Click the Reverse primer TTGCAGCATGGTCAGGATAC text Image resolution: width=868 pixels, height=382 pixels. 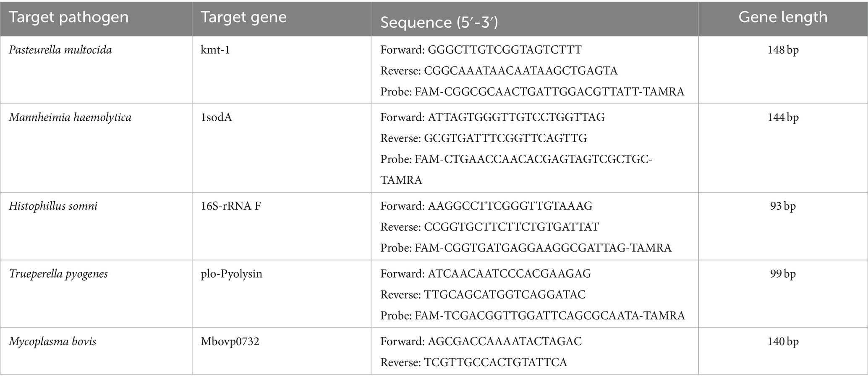(483, 295)
